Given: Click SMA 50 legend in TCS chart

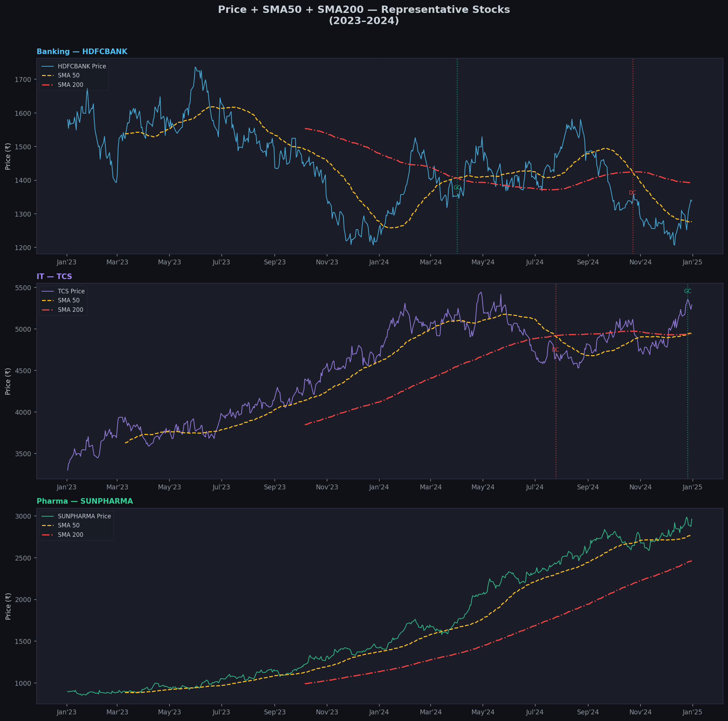Looking at the screenshot, I should tap(69, 300).
